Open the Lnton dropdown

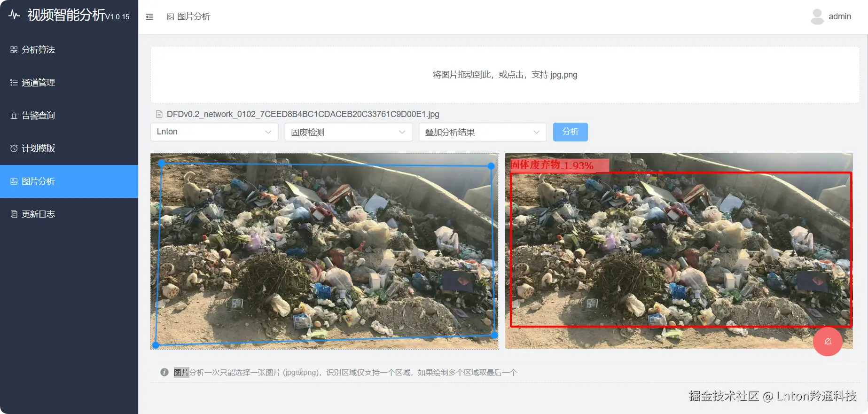point(214,132)
